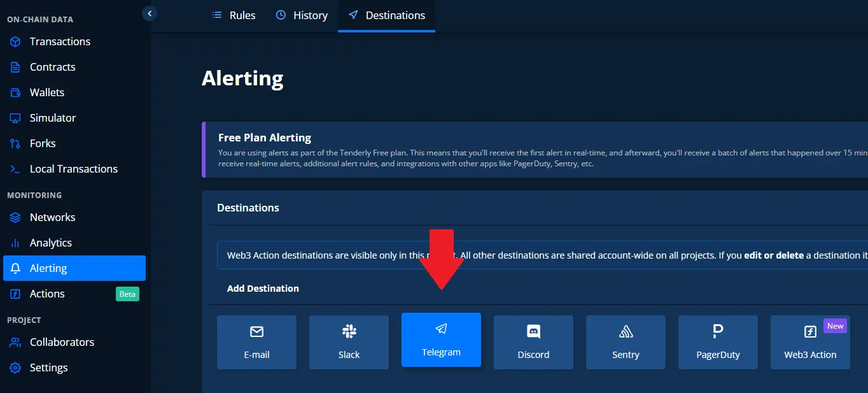Switch to the History tab
Image resolution: width=868 pixels, height=393 pixels.
coord(302,15)
